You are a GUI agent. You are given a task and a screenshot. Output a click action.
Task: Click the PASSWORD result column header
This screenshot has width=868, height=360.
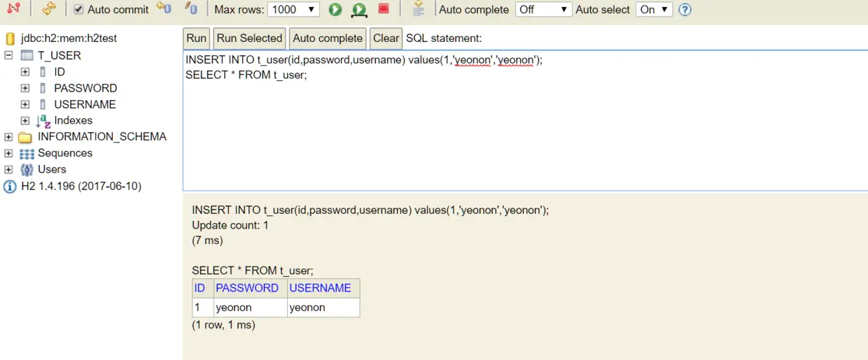pyautogui.click(x=251, y=288)
